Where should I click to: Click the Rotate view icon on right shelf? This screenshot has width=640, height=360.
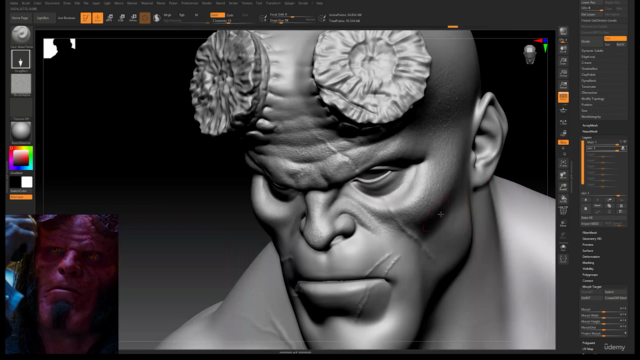coord(563,199)
